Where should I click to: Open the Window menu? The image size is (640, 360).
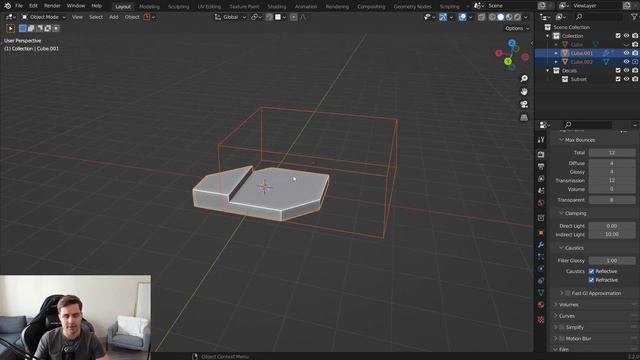click(x=76, y=6)
